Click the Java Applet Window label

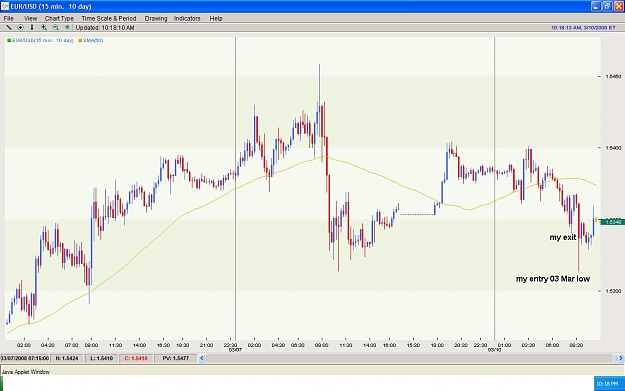[26, 372]
